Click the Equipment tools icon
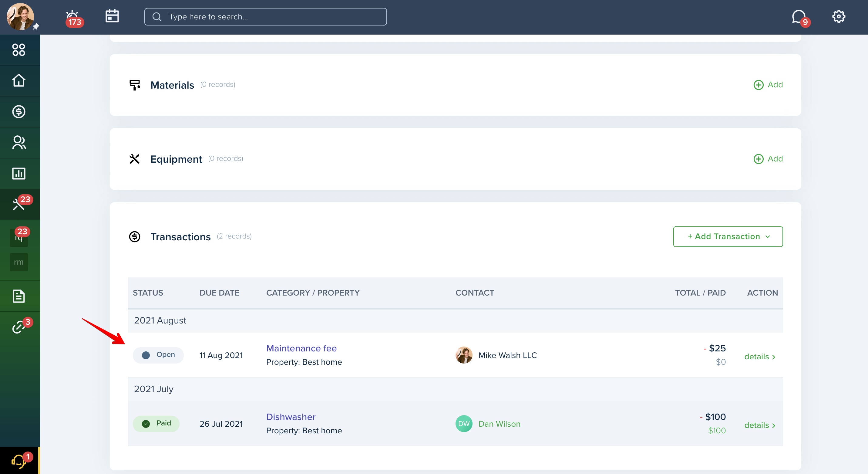868x474 pixels. point(134,159)
